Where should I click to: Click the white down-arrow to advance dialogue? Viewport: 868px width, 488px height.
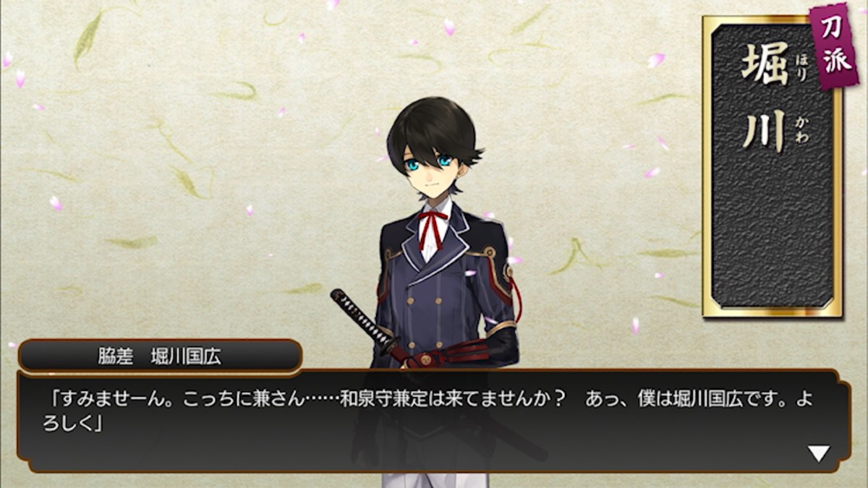tap(819, 453)
